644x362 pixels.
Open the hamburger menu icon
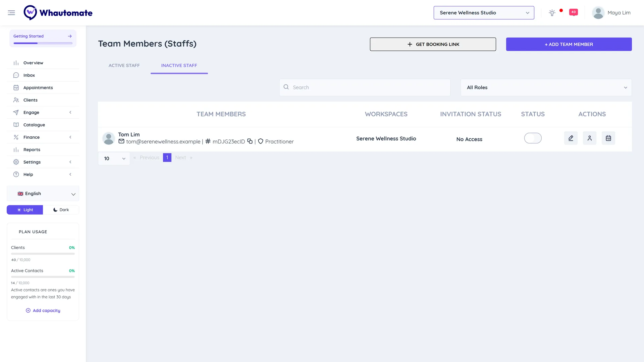(x=11, y=13)
